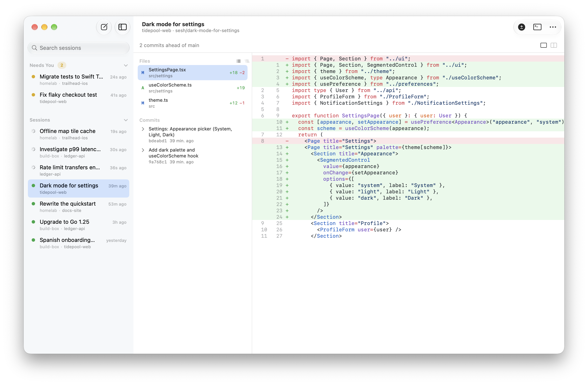Click the Files section header
The height and width of the screenshot is (385, 588).
[x=144, y=61]
